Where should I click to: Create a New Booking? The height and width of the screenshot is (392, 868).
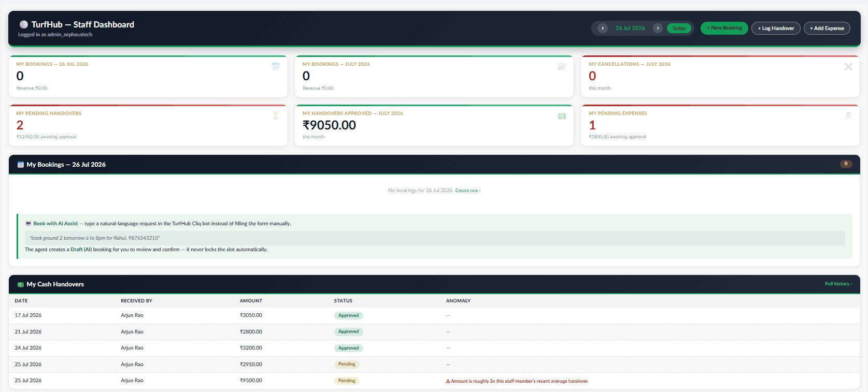click(x=724, y=28)
